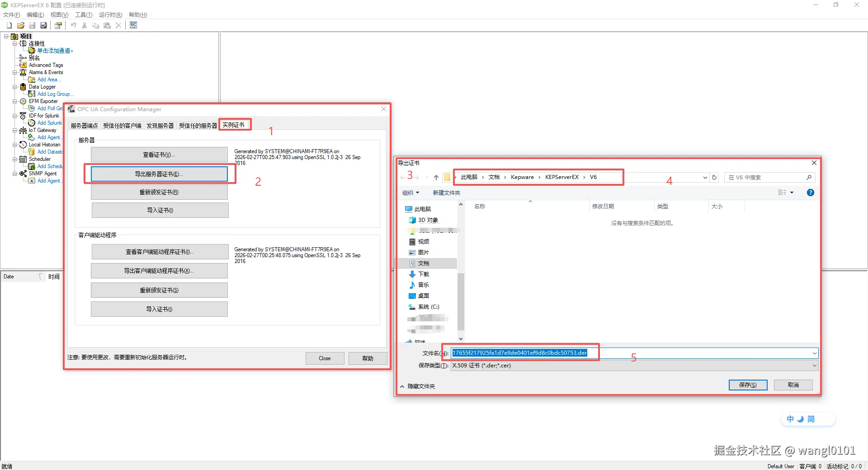Viewport: 868px width, 470px height.
Task: Click the Copy toolbar icon
Action: pyautogui.click(x=95, y=25)
